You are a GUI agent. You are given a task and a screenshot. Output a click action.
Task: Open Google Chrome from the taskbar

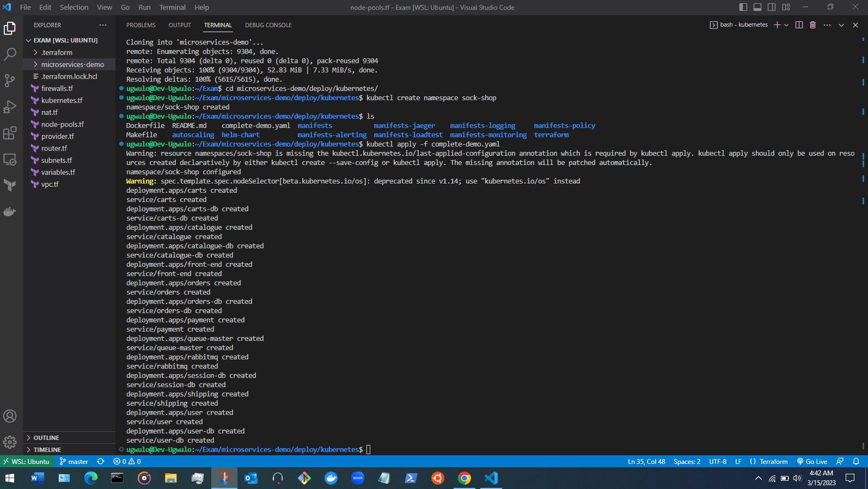464,478
